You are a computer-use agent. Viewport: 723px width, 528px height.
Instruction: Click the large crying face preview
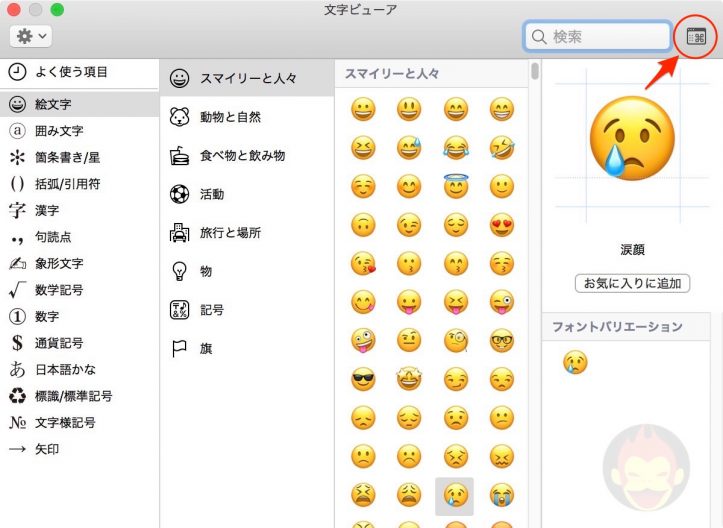coord(632,136)
